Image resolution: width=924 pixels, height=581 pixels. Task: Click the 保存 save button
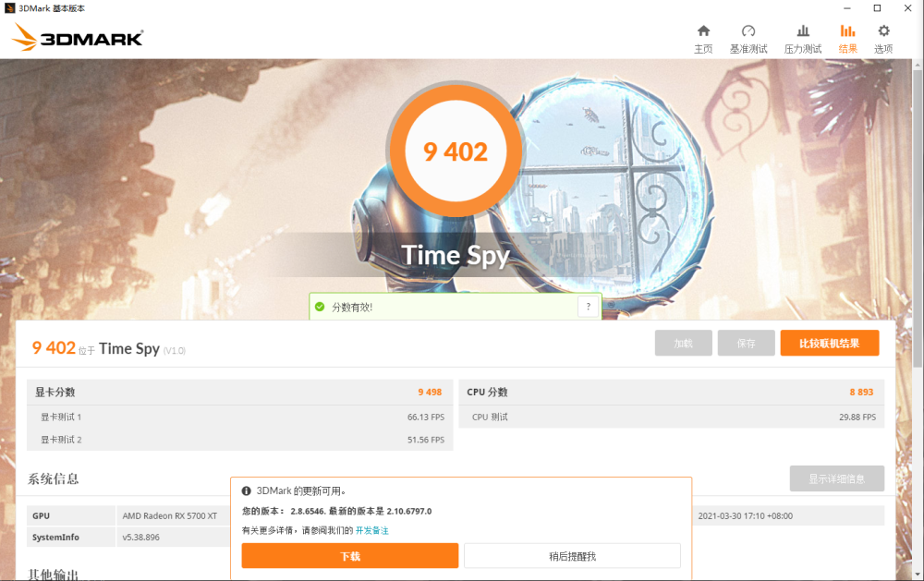[x=746, y=343]
